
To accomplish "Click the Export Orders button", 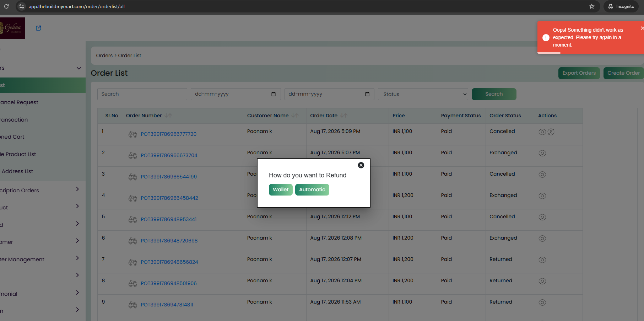I will point(579,73).
